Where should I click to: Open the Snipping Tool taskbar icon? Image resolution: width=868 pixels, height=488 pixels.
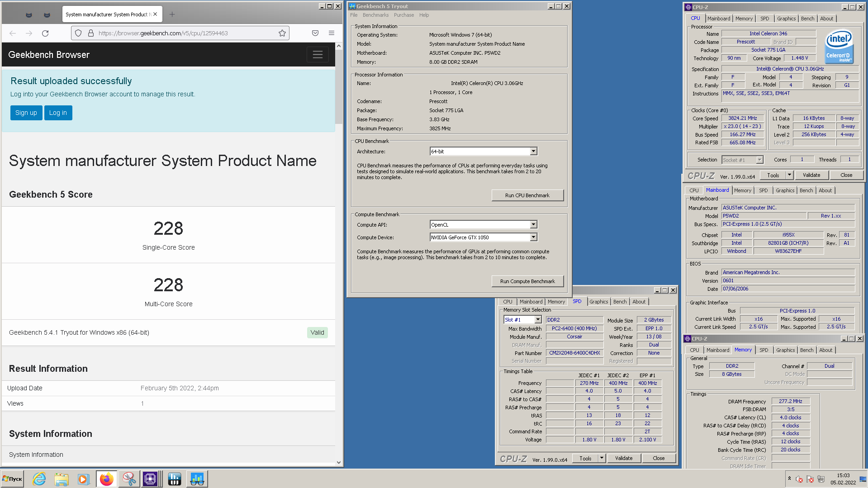tap(129, 479)
